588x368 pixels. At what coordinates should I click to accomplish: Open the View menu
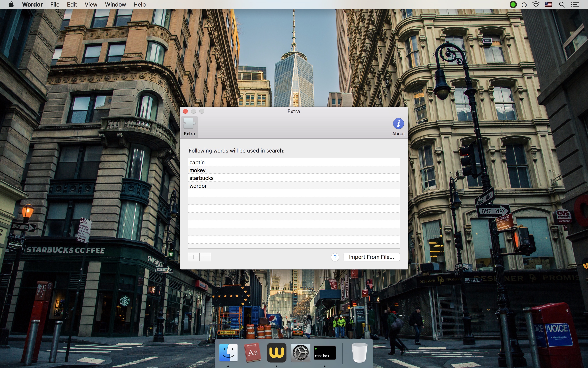tap(91, 4)
